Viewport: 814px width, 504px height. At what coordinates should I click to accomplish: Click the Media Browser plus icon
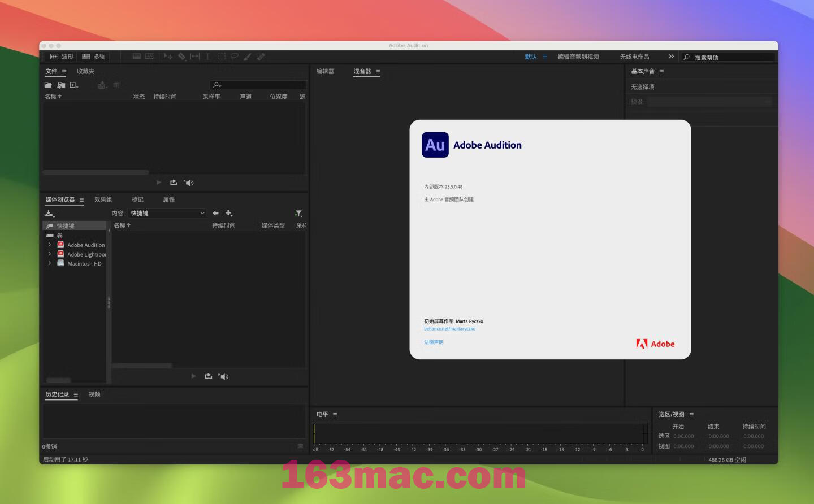pyautogui.click(x=229, y=213)
